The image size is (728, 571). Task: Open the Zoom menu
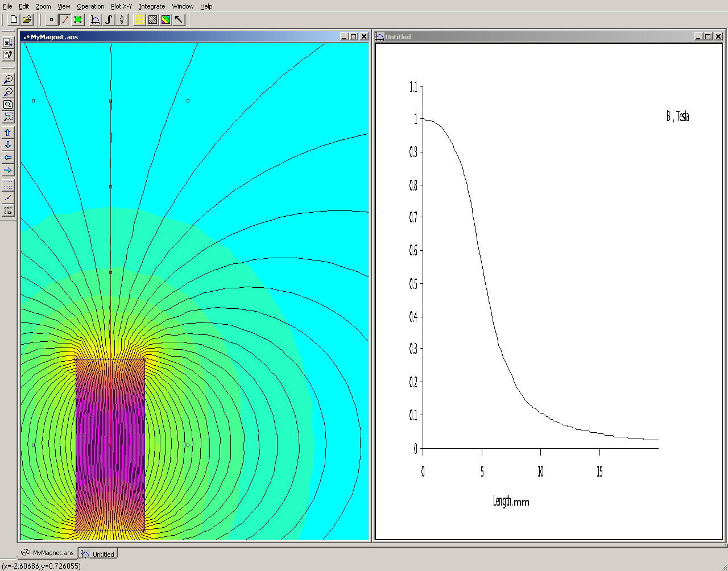click(43, 6)
